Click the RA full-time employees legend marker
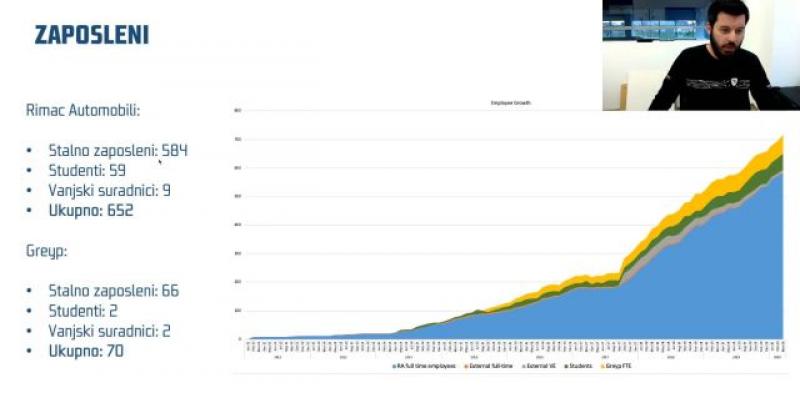The height and width of the screenshot is (413, 800). [x=395, y=366]
